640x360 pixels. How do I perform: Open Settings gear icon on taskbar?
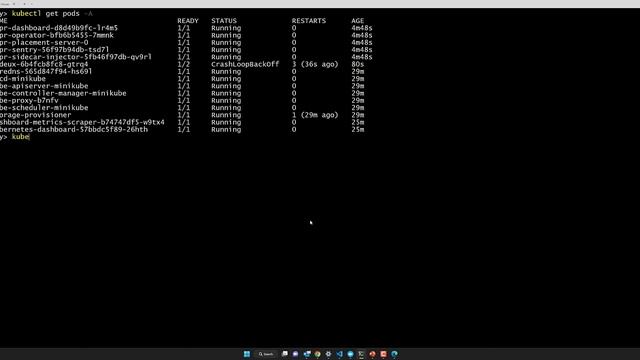pos(328,354)
